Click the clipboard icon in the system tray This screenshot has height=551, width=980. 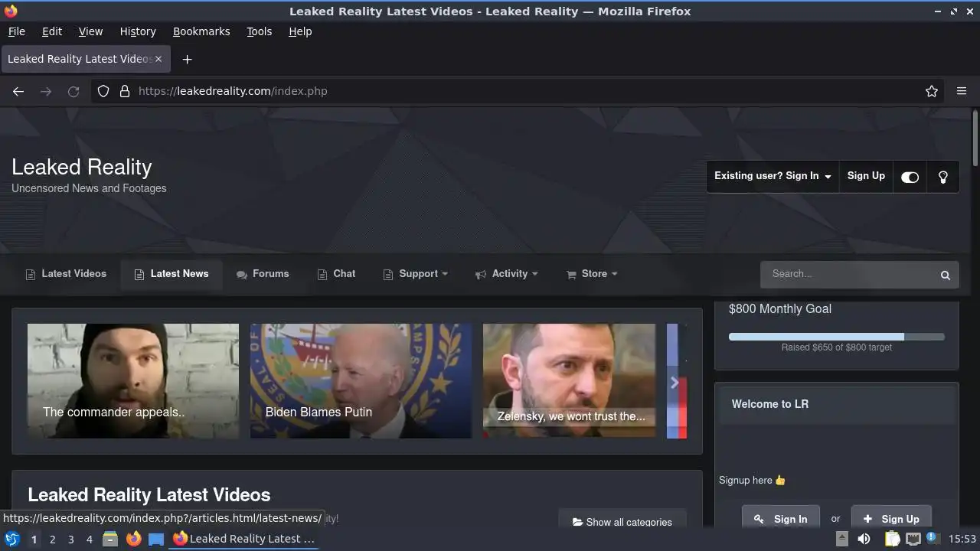tap(892, 539)
